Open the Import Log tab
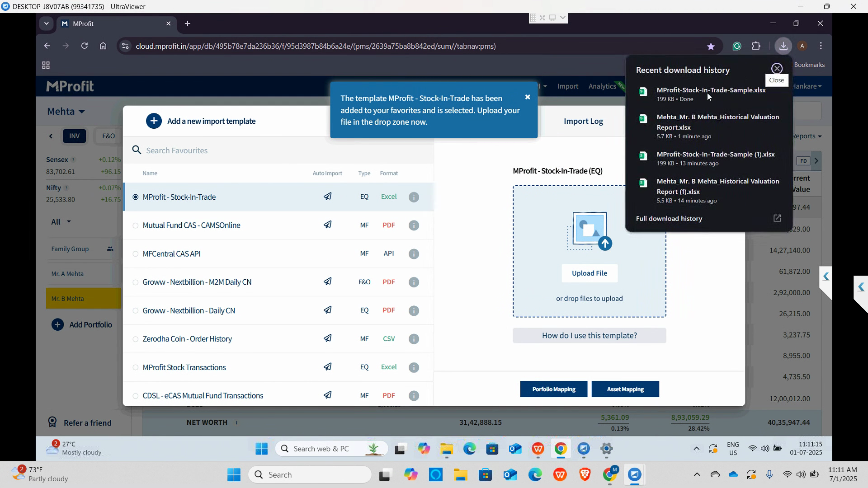 coord(583,121)
